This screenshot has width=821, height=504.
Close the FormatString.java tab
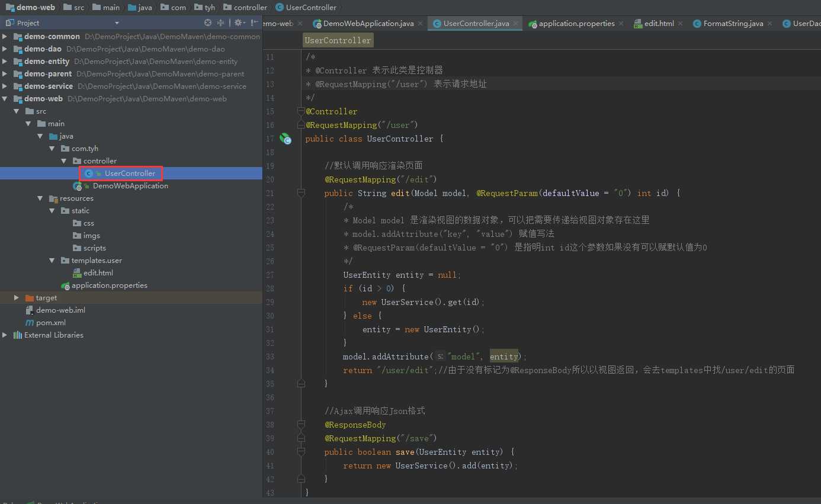pos(769,24)
